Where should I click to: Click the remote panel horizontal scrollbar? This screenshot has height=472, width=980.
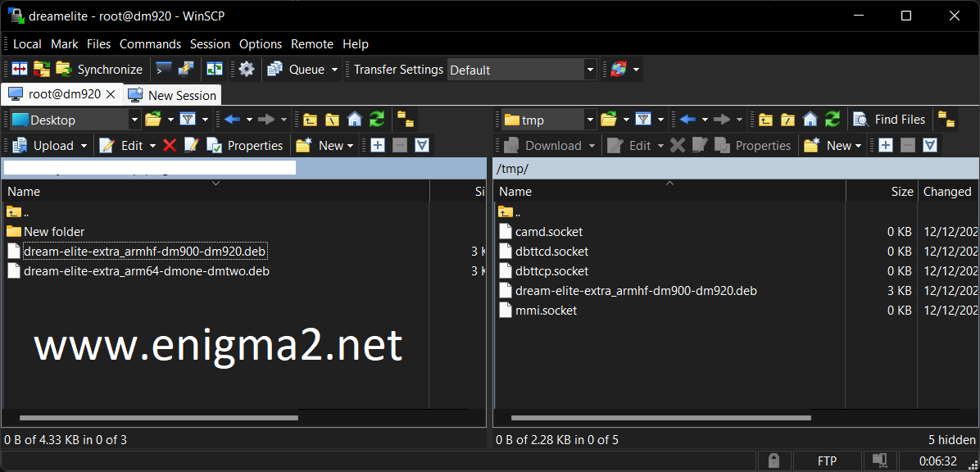(660, 418)
